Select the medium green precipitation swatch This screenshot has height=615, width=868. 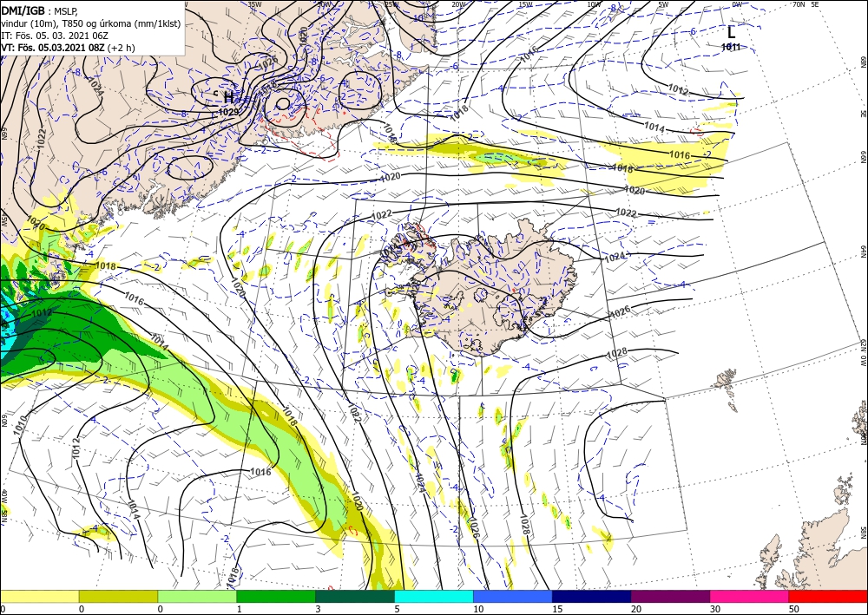[x=276, y=596]
